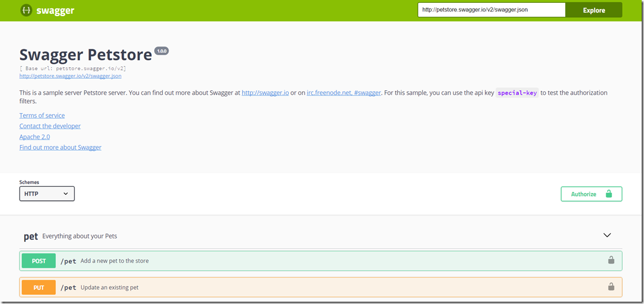This screenshot has width=644, height=304.
Task: Click the Swagger Petstore title
Action: click(x=86, y=55)
